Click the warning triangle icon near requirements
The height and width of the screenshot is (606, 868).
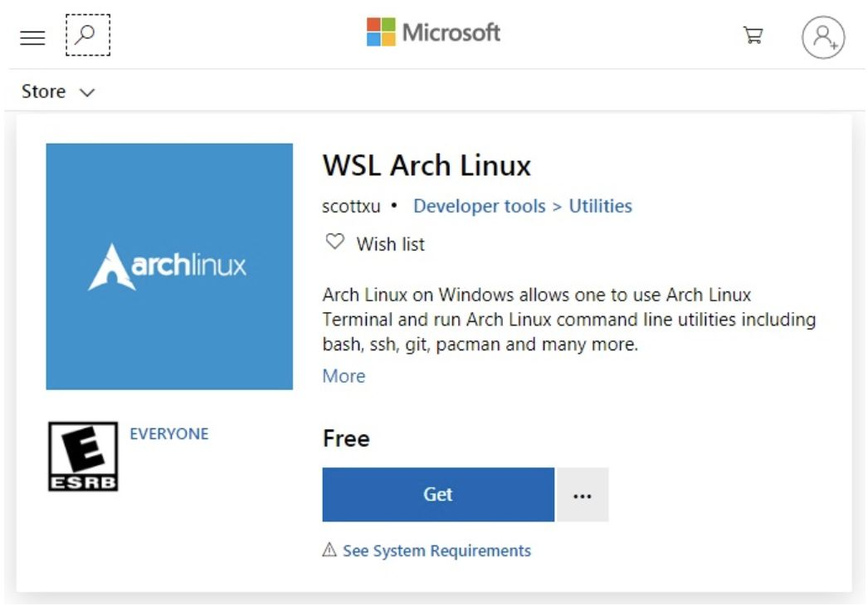(329, 550)
